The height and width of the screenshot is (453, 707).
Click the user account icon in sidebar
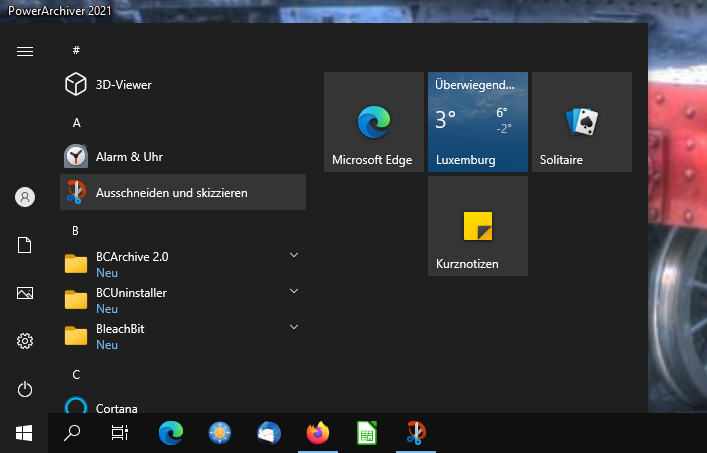pos(25,197)
